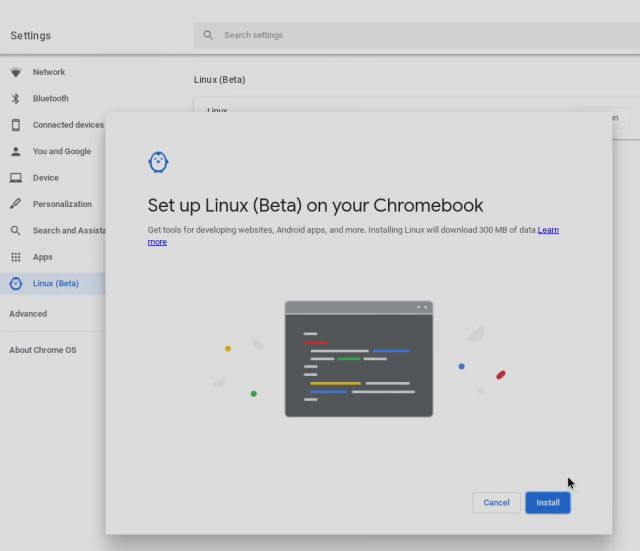Viewport: 640px width, 551px height.
Task: Click the Apps grid icon
Action: (x=16, y=257)
